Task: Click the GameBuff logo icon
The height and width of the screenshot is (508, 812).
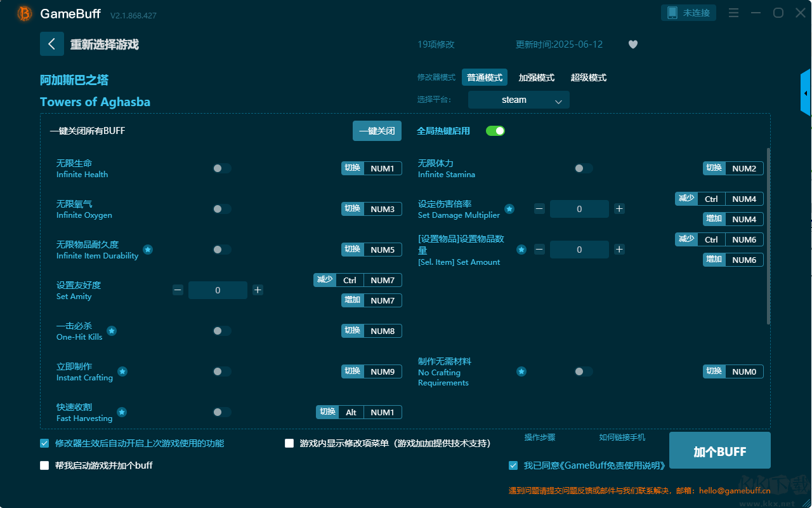Action: (25, 13)
